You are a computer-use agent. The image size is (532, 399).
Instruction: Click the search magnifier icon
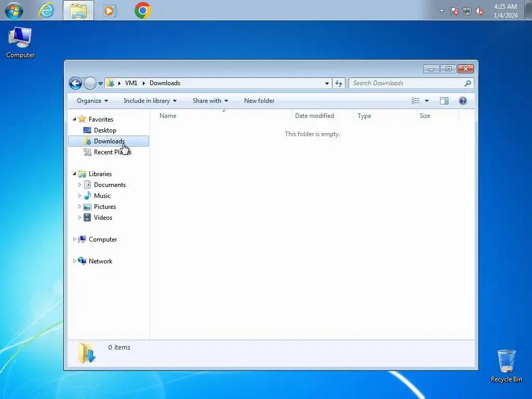[468, 83]
